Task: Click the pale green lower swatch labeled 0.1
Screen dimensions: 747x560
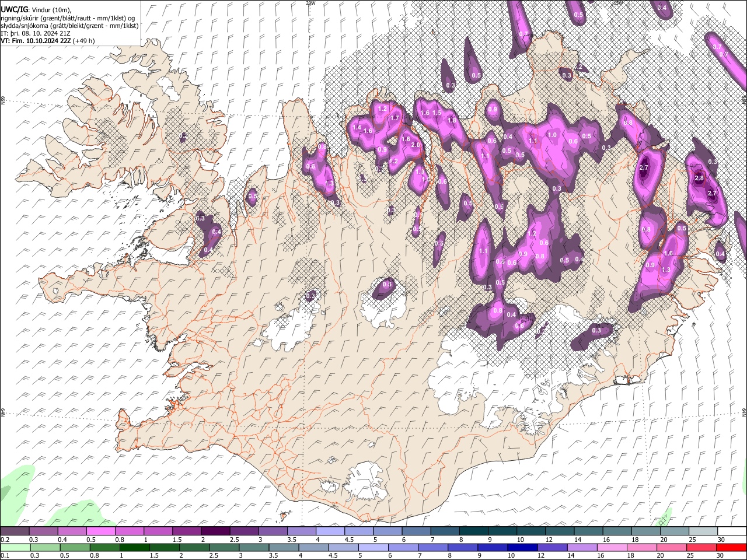Action: [x=15, y=548]
